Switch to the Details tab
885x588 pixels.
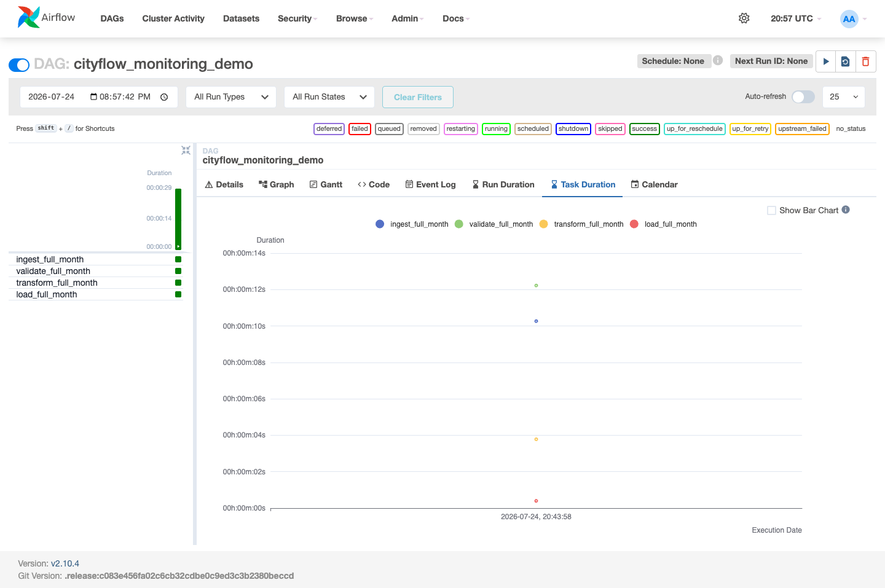click(224, 184)
